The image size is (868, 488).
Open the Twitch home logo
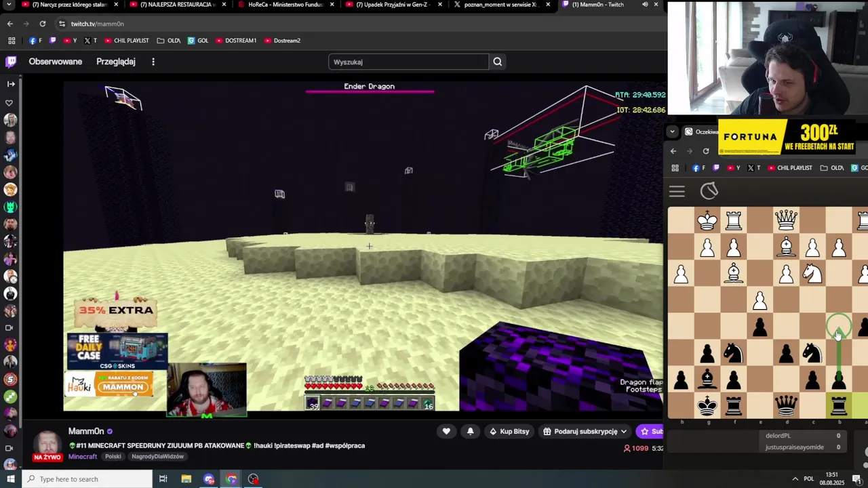11,62
